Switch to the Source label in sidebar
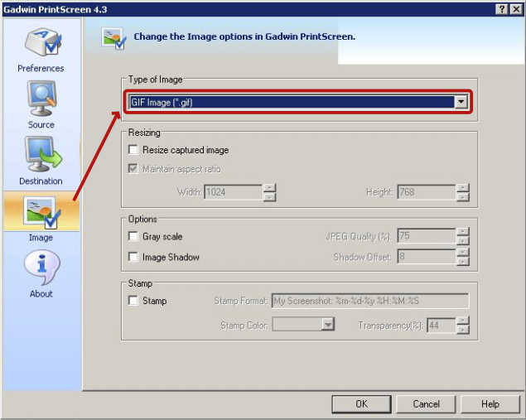The image size is (526, 420). tap(41, 125)
